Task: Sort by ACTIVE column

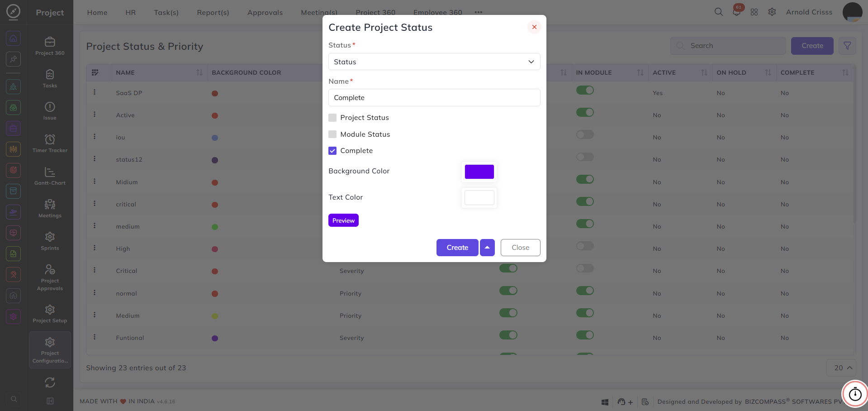Action: click(x=704, y=72)
